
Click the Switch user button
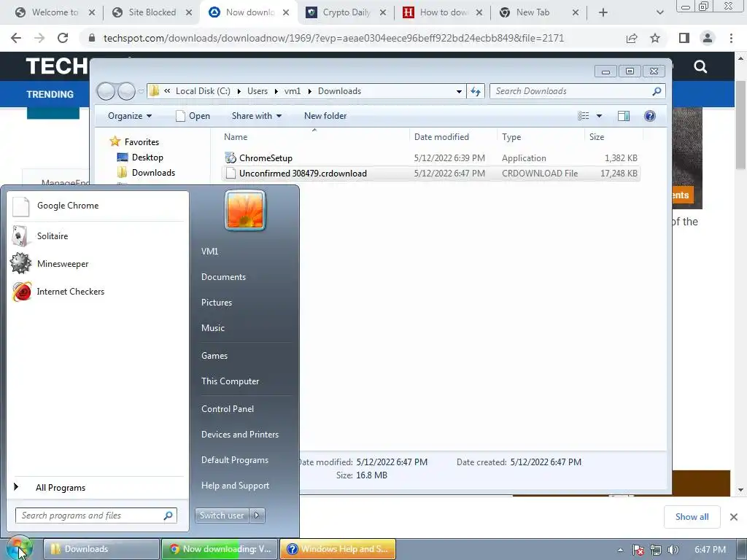[222, 516]
